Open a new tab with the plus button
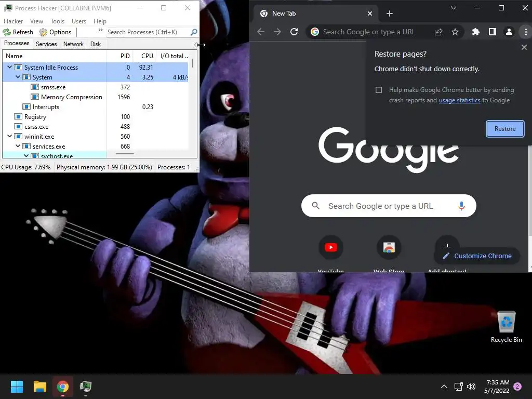This screenshot has width=532, height=399. pyautogui.click(x=390, y=14)
